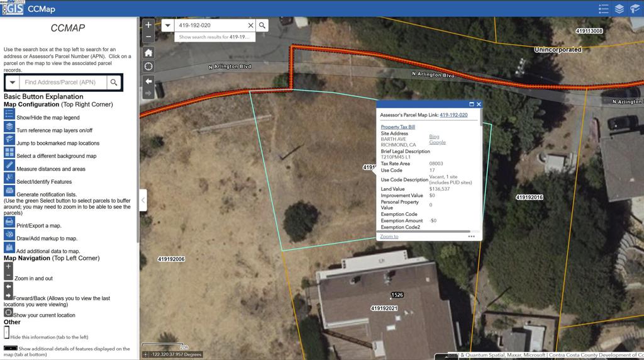This screenshot has height=360, width=644.
Task: Return to the default map home extent
Action: click(x=148, y=53)
